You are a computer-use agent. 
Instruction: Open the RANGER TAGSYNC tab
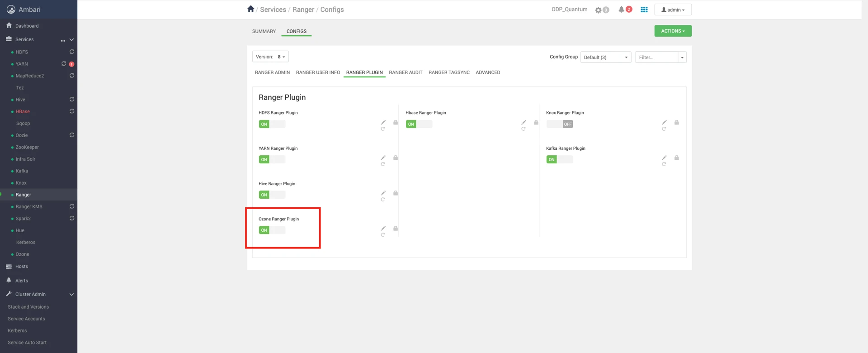tap(449, 72)
